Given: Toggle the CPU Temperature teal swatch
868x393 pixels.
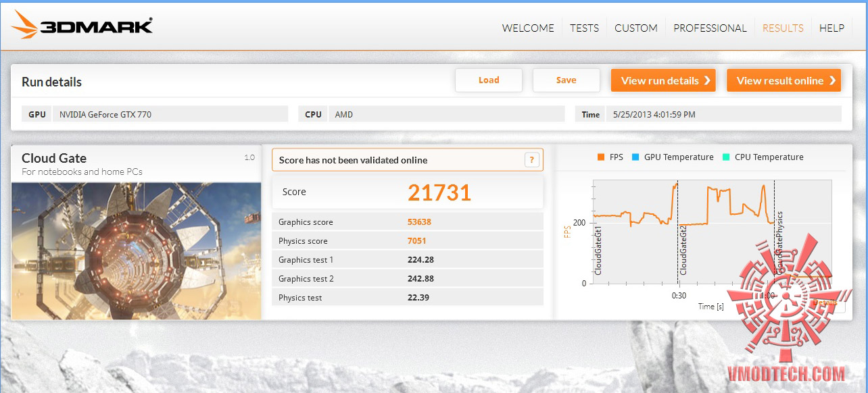Looking at the screenshot, I should click(x=725, y=157).
